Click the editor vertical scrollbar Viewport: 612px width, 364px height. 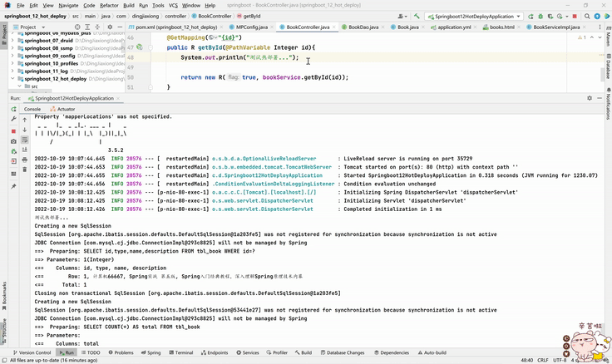603,73
